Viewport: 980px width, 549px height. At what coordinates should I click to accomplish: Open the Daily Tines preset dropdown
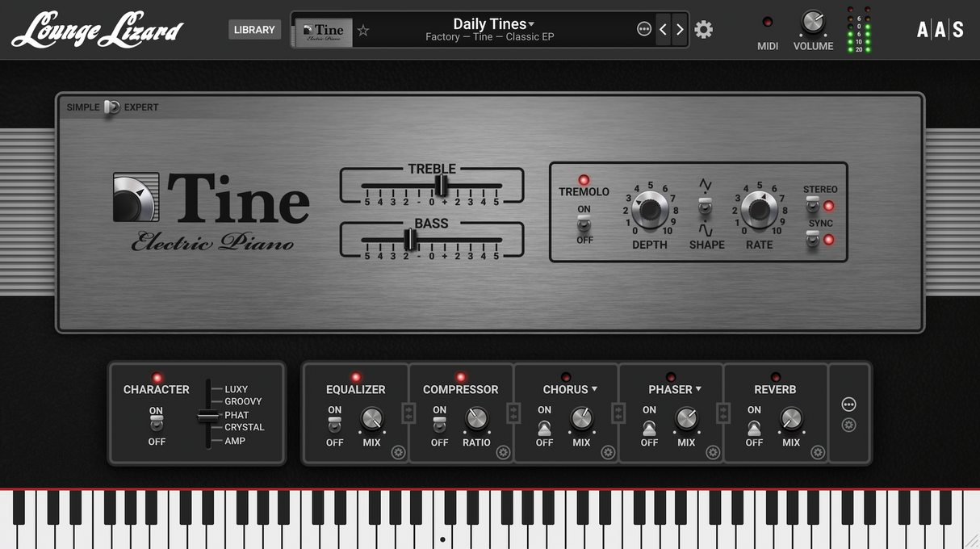pos(493,24)
